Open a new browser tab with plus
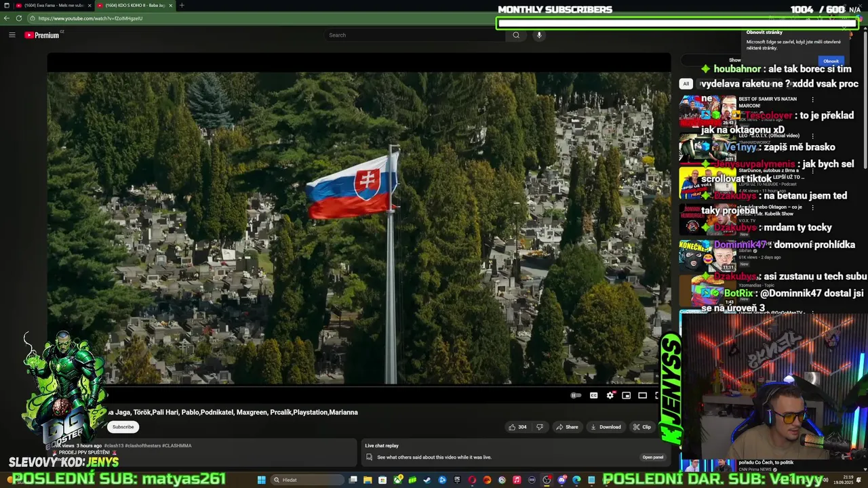The width and height of the screenshot is (868, 488). point(181,5)
